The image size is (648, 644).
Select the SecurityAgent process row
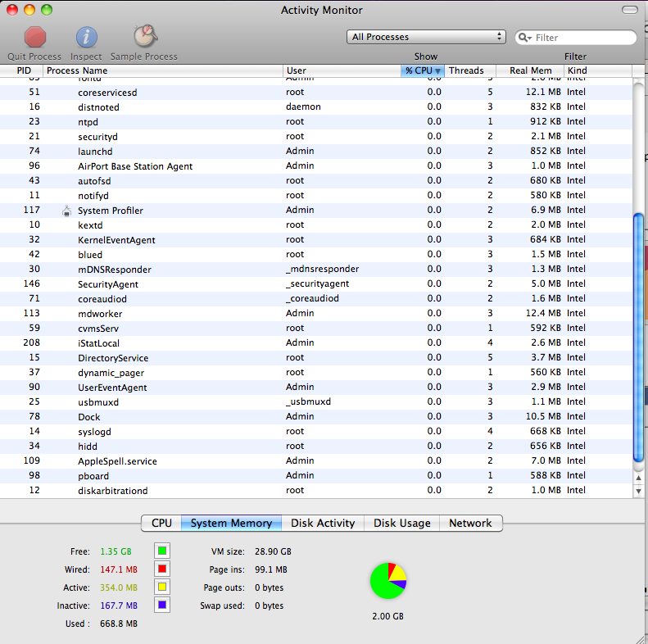point(316,284)
